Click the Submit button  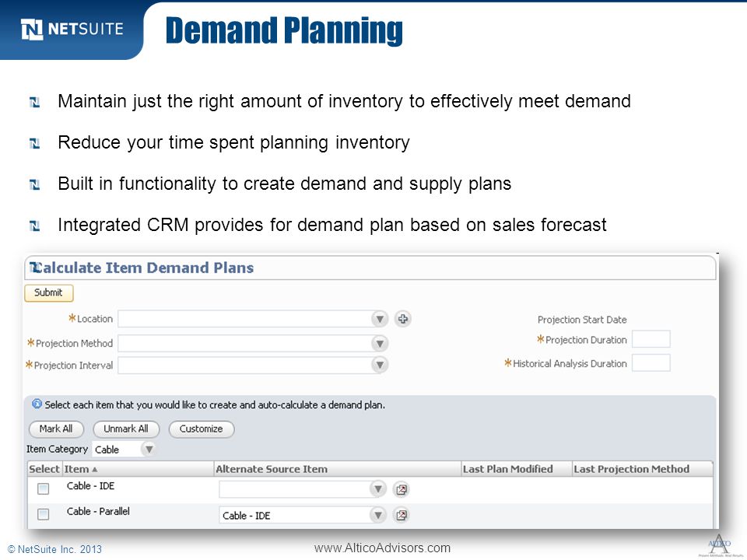48,293
